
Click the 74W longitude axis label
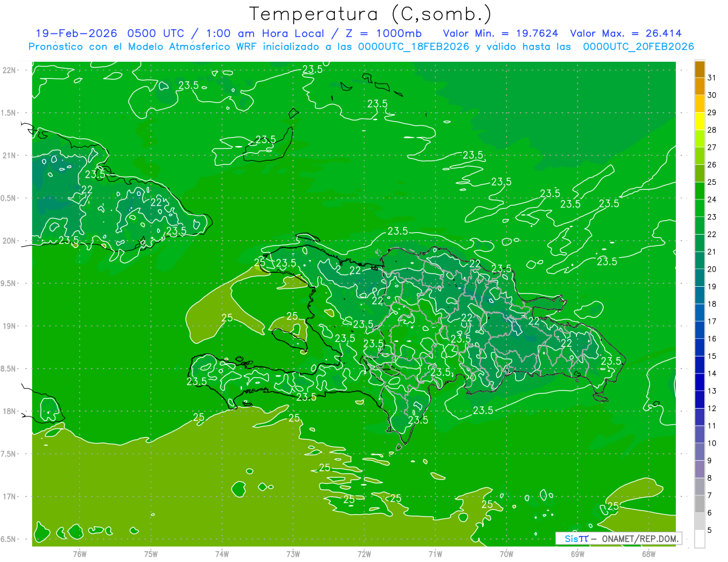222,554
